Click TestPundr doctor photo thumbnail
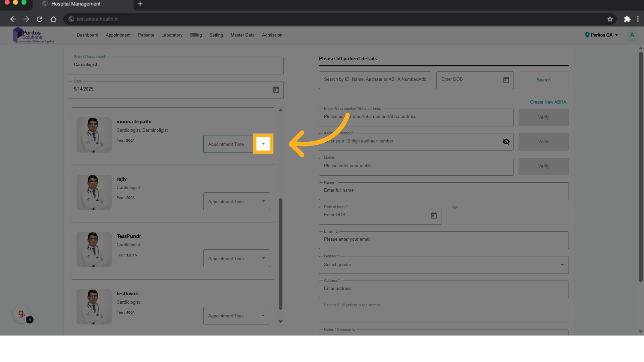This screenshot has height=362, width=644. [x=94, y=250]
